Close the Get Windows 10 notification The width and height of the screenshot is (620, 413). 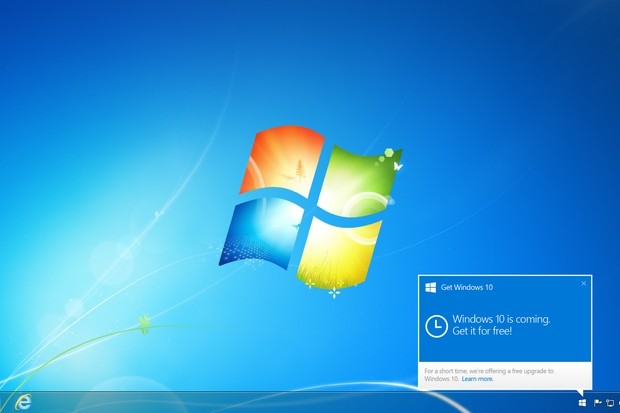(x=584, y=283)
